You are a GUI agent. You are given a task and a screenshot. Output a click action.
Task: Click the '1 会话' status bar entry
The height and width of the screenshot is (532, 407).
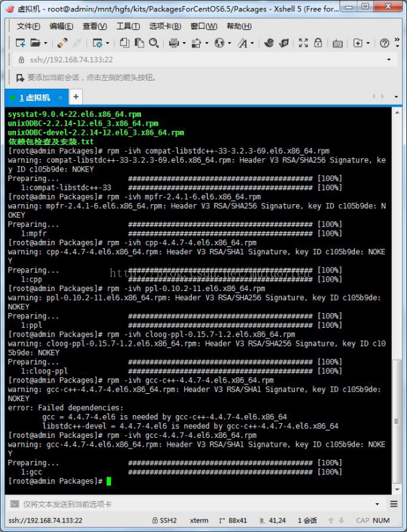pos(307,521)
